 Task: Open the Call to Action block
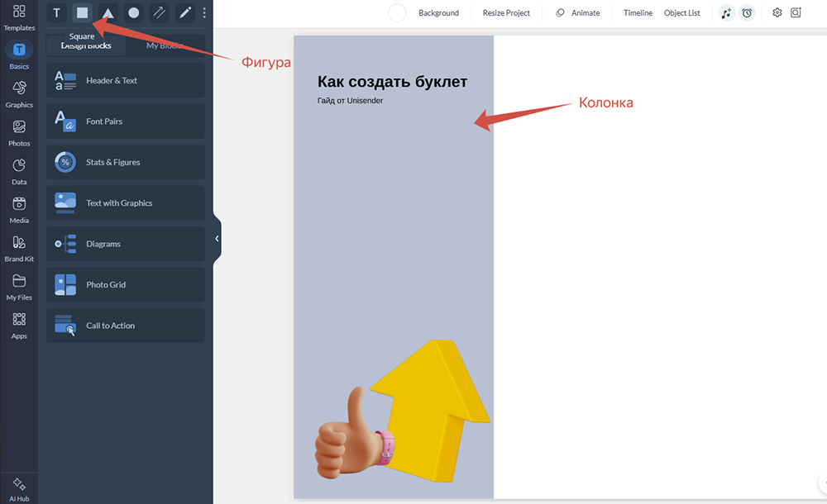(126, 326)
